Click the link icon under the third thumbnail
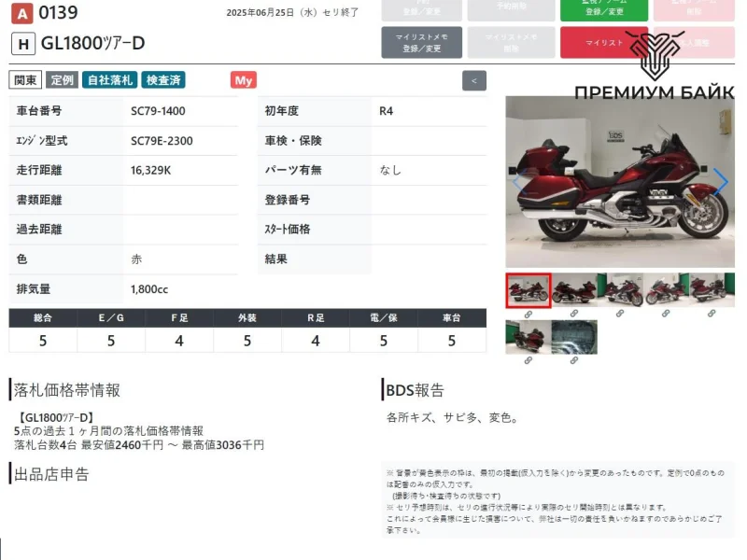This screenshot has width=747, height=560. pos(620,315)
